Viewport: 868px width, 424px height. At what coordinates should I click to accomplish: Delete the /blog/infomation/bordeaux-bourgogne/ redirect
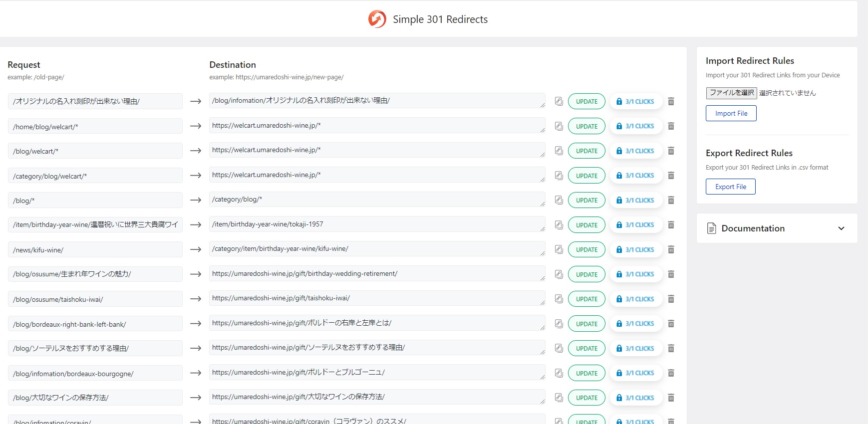coord(671,373)
